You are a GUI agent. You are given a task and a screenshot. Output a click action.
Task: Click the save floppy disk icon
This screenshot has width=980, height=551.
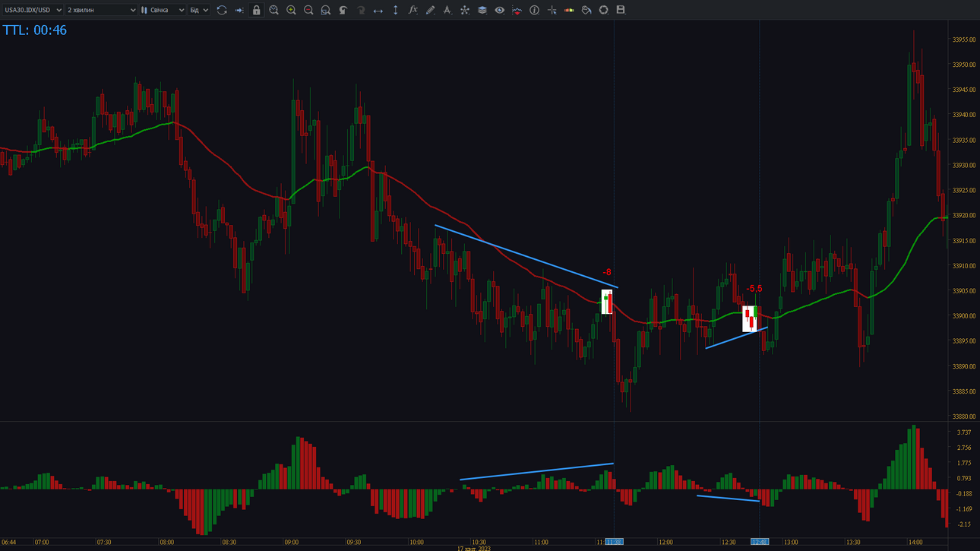tap(621, 10)
